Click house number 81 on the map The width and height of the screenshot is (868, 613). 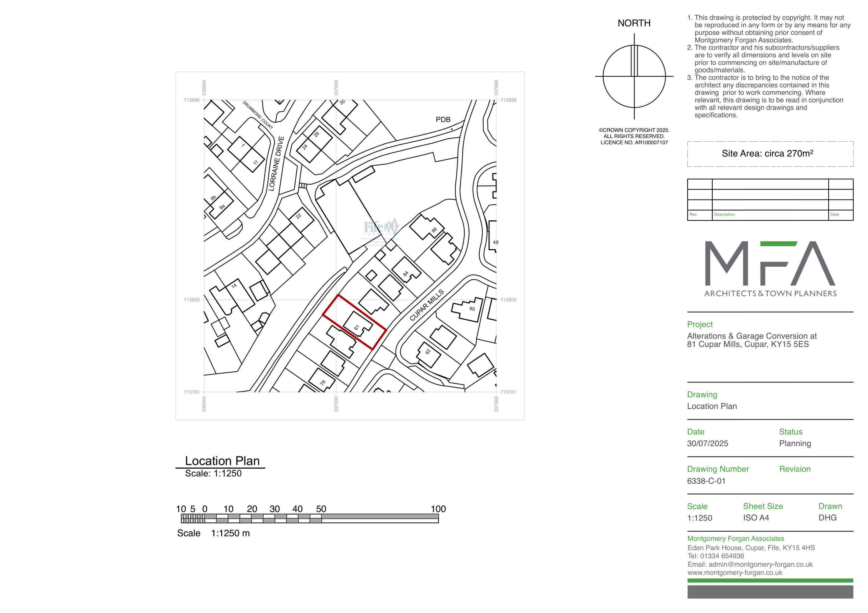point(356,327)
